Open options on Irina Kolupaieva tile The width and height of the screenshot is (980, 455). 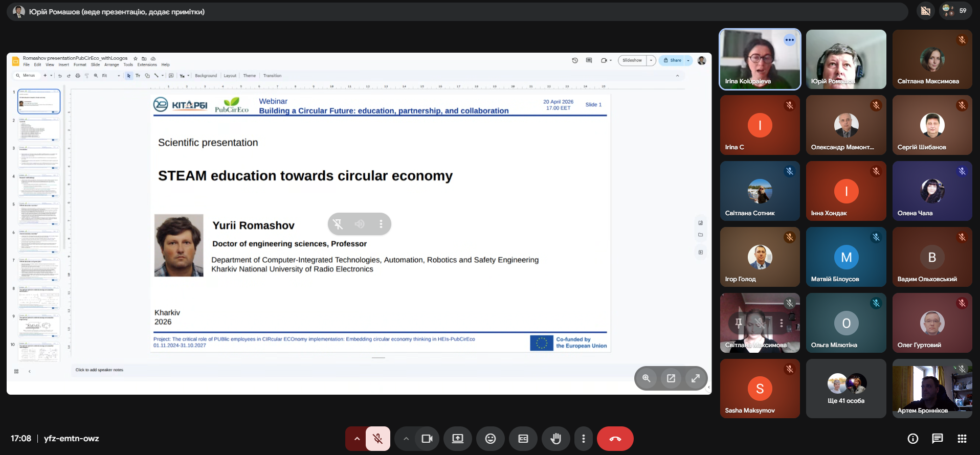point(790,40)
